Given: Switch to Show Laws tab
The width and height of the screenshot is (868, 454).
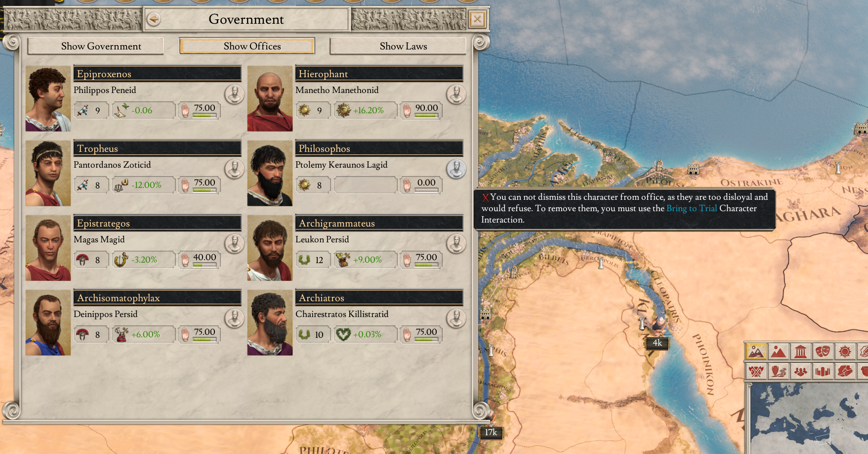Looking at the screenshot, I should (x=403, y=46).
